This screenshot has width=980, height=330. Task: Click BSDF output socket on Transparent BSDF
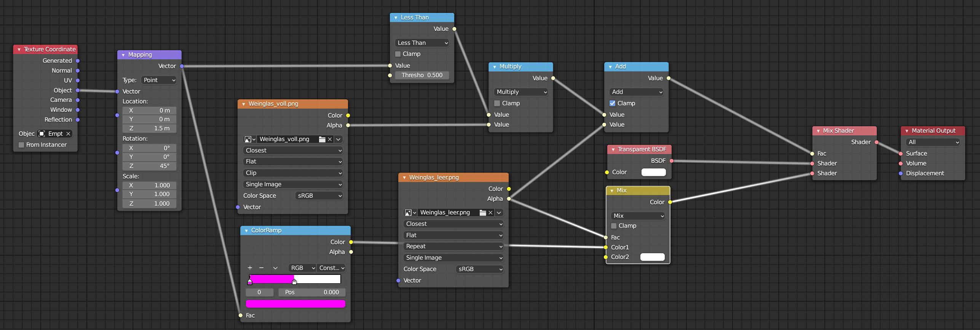[x=672, y=161]
